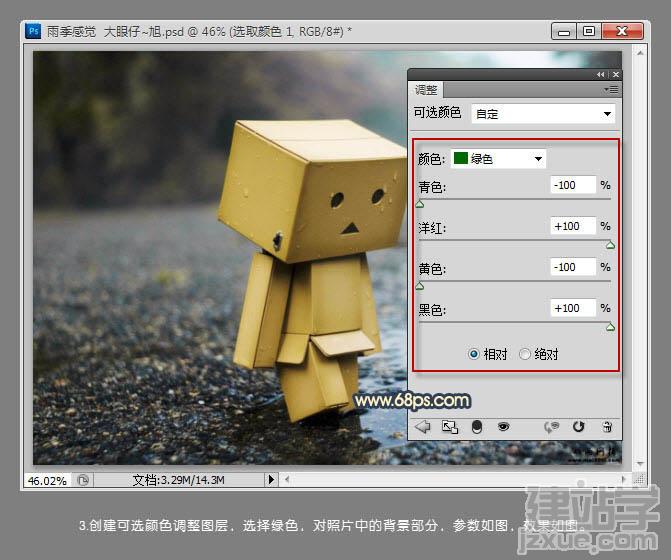
Task: Click the 黄色 slider handle
Action: point(420,286)
